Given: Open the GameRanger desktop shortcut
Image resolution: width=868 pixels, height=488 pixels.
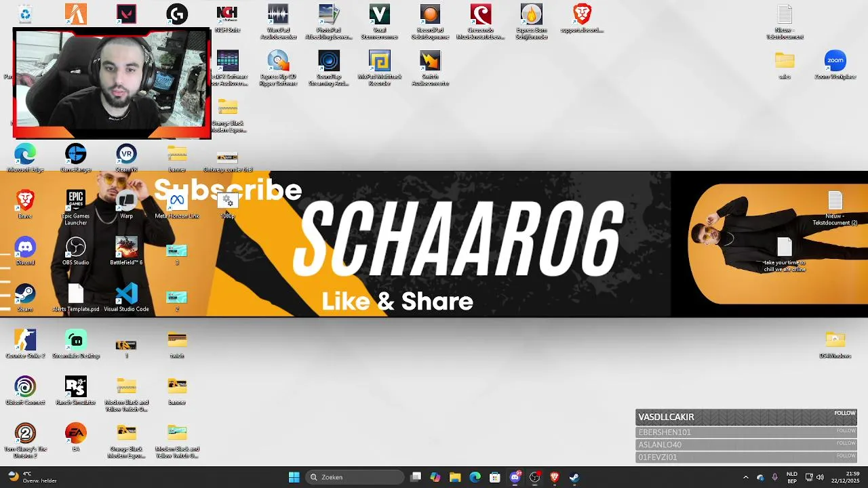Looking at the screenshot, I should coord(76,158).
